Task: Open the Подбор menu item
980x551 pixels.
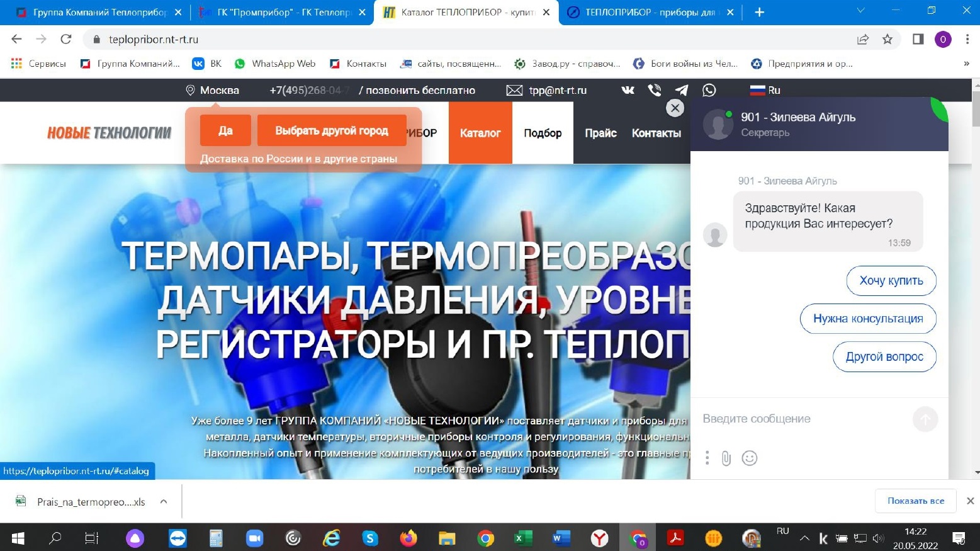Action: [543, 133]
